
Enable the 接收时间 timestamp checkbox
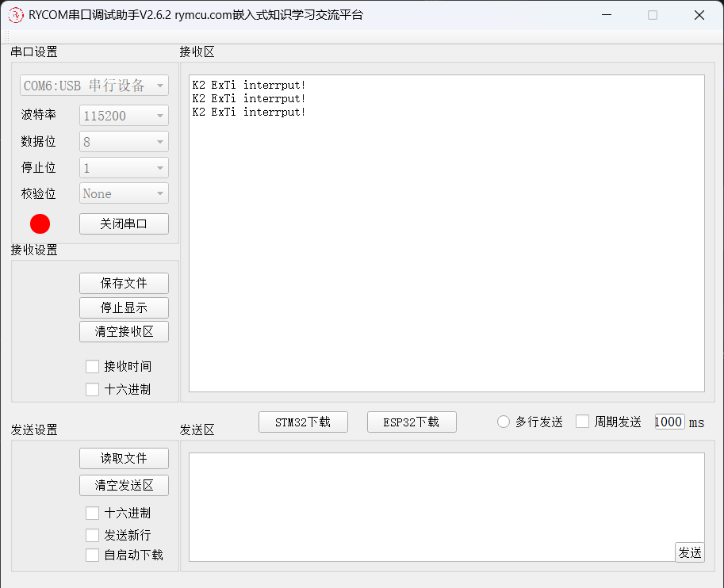(92, 366)
